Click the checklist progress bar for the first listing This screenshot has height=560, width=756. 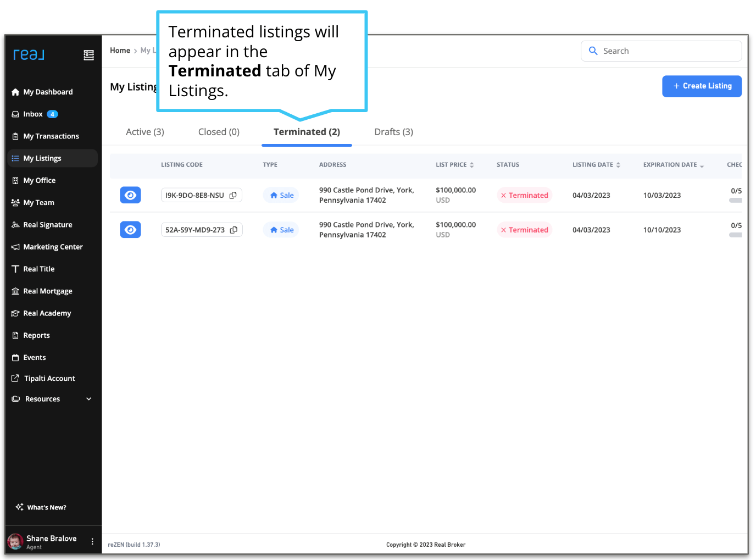click(736, 201)
